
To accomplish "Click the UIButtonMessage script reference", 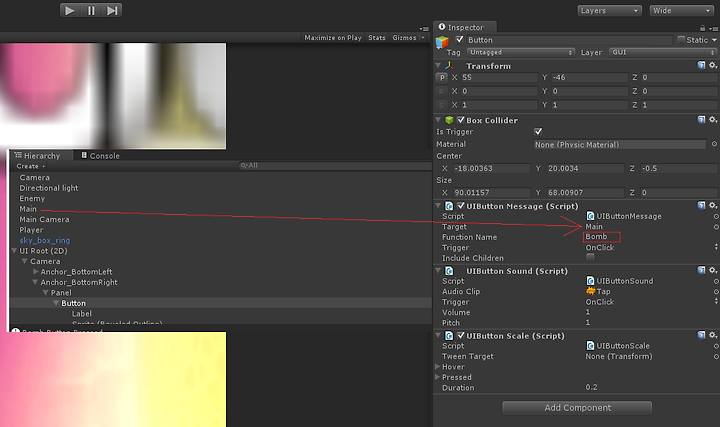I will pos(624,216).
